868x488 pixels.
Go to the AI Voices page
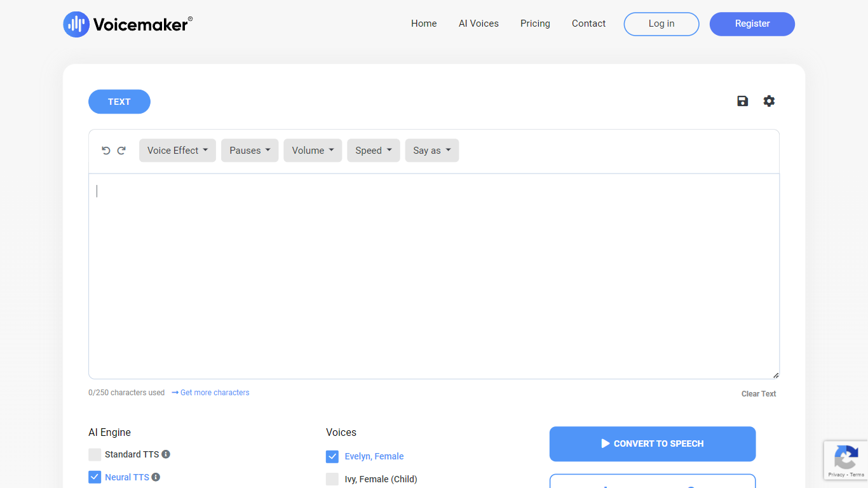point(478,24)
